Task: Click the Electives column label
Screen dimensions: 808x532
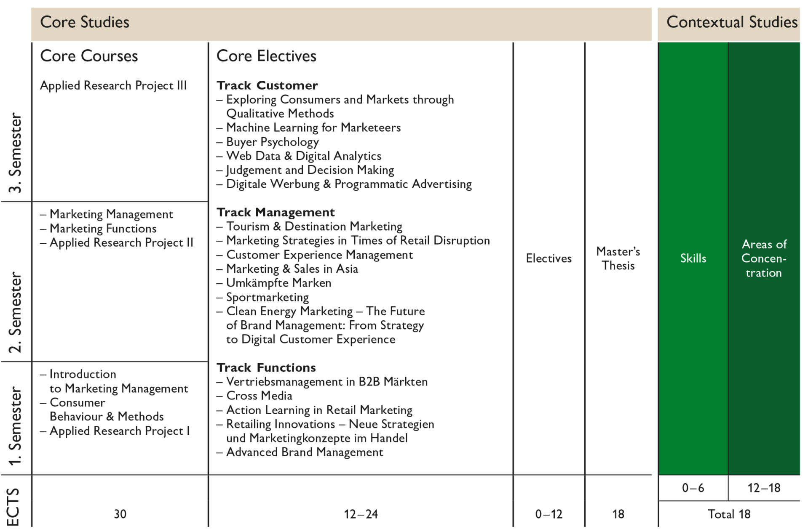Action: (548, 258)
